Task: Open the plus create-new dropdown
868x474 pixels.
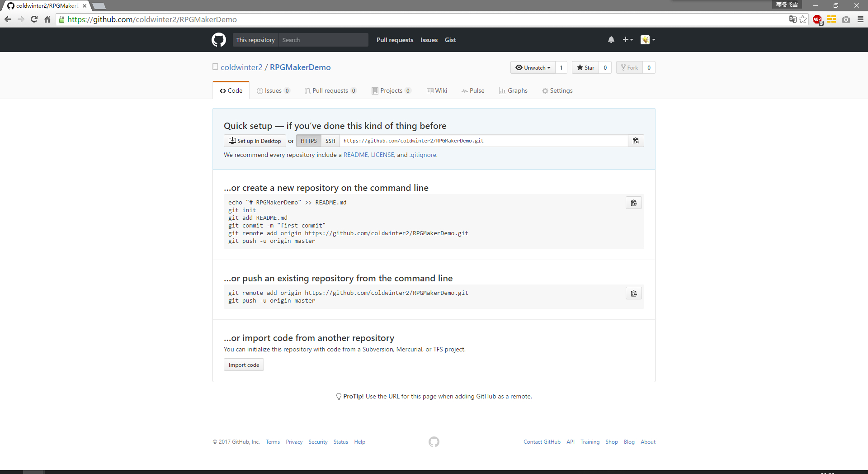Action: pyautogui.click(x=627, y=40)
